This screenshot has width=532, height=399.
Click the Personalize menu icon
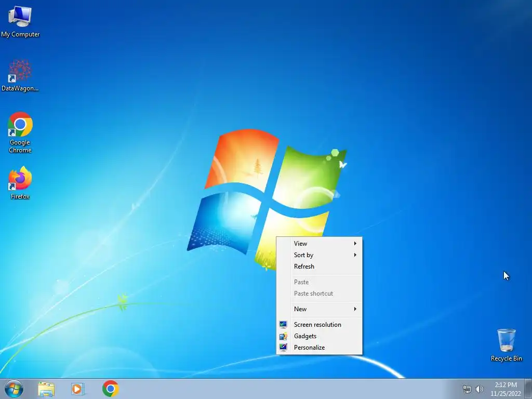(x=283, y=347)
